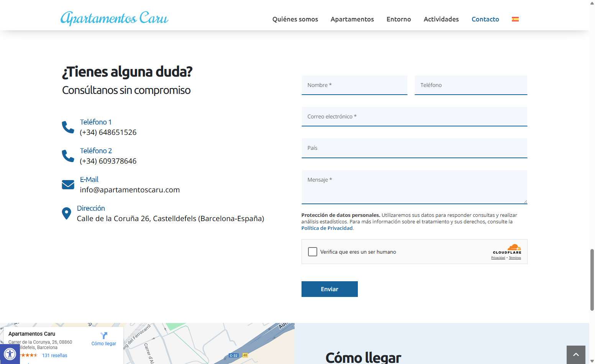Click the Teléfono 2 phone icon
This screenshot has width=595, height=364.
pos(68,156)
